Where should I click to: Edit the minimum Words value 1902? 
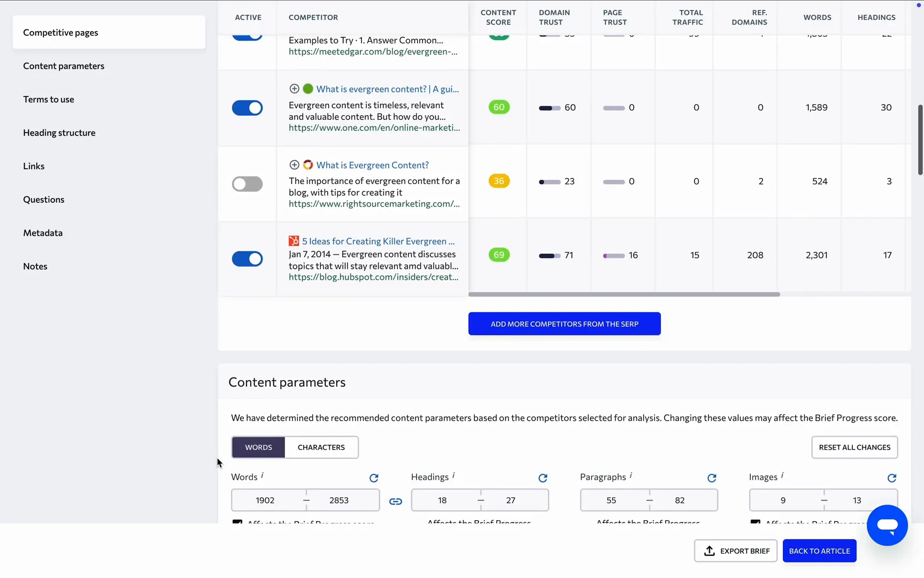(x=265, y=500)
